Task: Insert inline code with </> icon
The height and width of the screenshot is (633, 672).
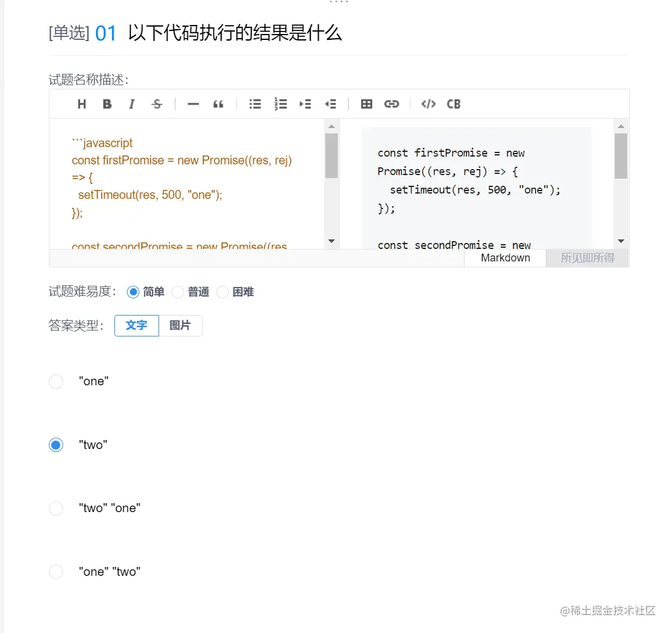Action: [428, 104]
